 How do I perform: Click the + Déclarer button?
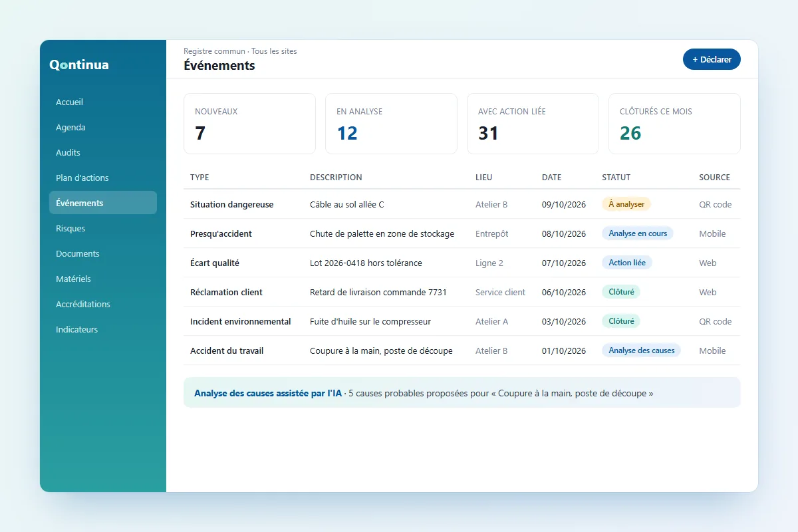click(x=712, y=59)
